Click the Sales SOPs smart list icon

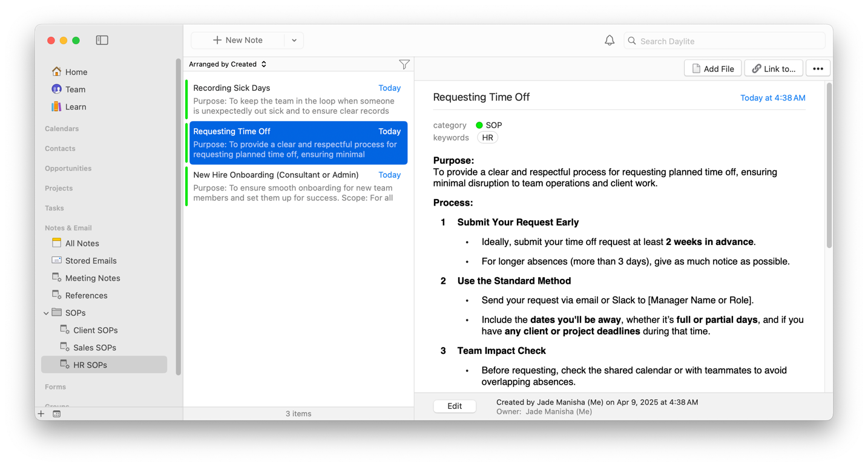tap(65, 347)
